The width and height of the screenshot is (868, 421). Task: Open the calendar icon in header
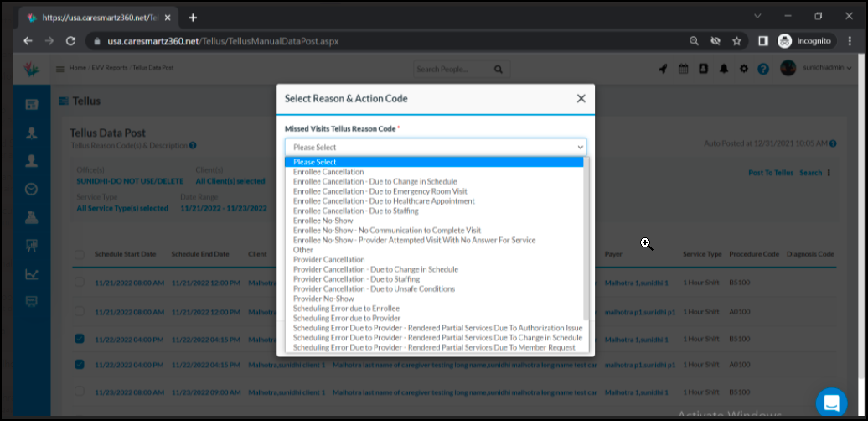coord(683,69)
